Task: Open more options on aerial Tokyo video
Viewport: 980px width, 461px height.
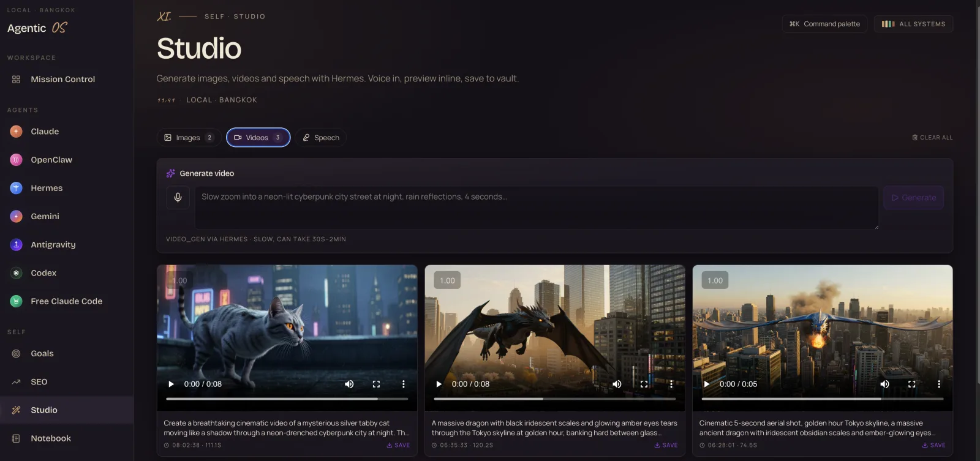Action: 938,384
